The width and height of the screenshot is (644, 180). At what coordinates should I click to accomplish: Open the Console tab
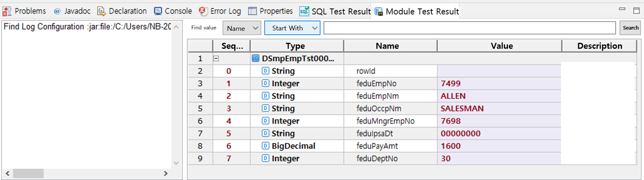(x=178, y=11)
